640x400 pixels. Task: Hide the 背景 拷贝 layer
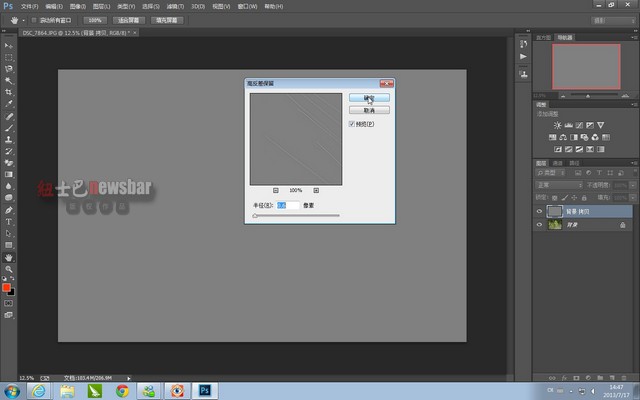[x=540, y=212]
